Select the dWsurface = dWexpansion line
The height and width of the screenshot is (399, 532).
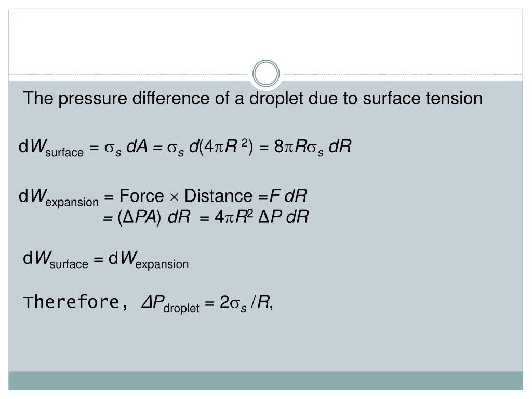tap(105, 260)
